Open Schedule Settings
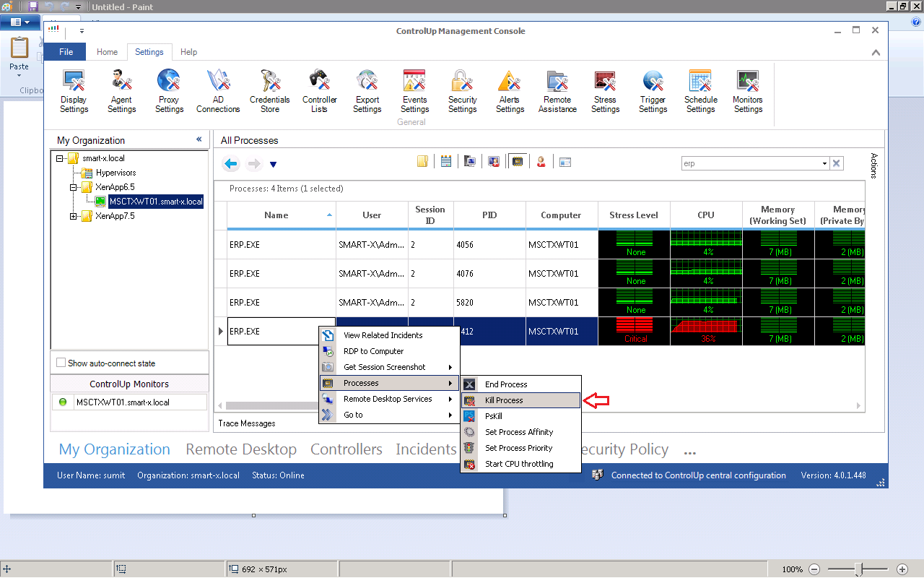The image size is (924, 578). point(700,91)
